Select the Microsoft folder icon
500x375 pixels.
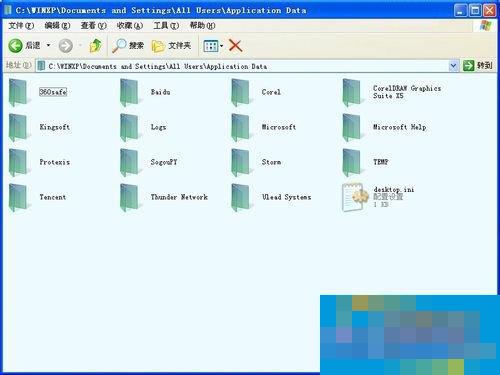pyautogui.click(x=240, y=127)
